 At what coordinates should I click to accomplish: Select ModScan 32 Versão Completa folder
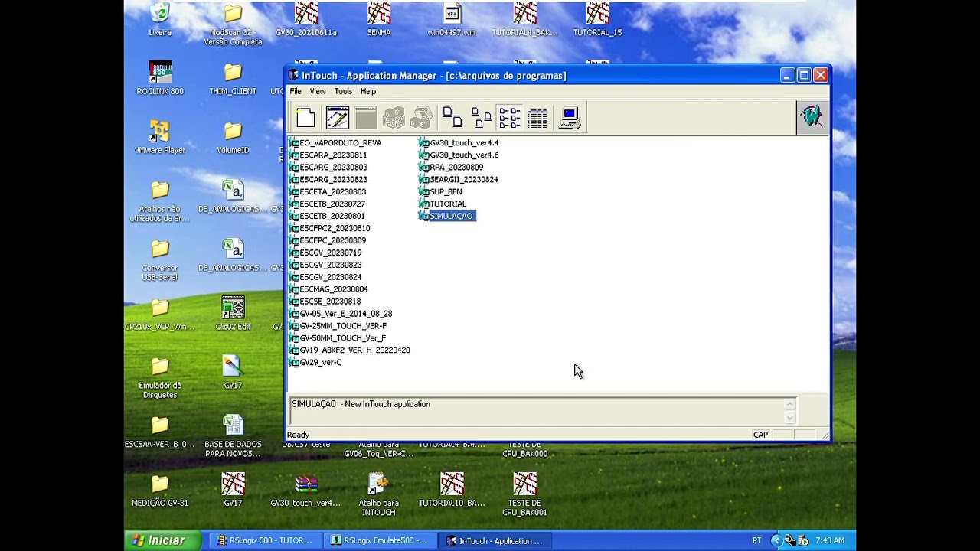coord(233,24)
